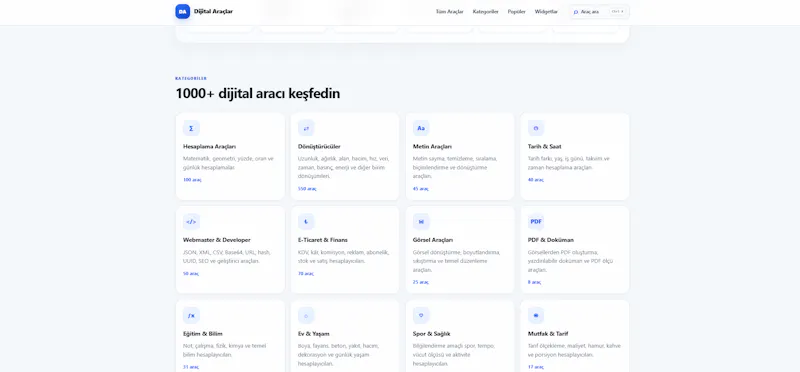Open the Tüm Araçlar menu item
The image size is (800, 372).
click(449, 12)
